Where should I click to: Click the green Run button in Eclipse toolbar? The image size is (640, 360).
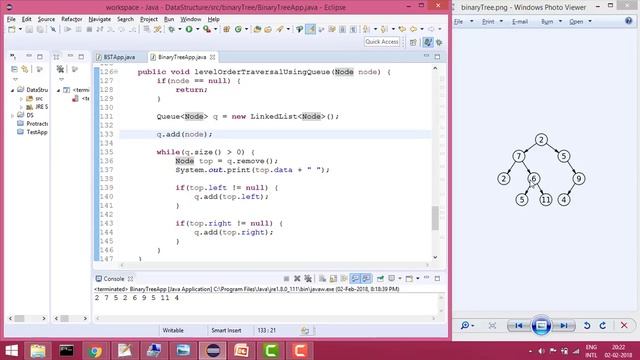pos(189,29)
